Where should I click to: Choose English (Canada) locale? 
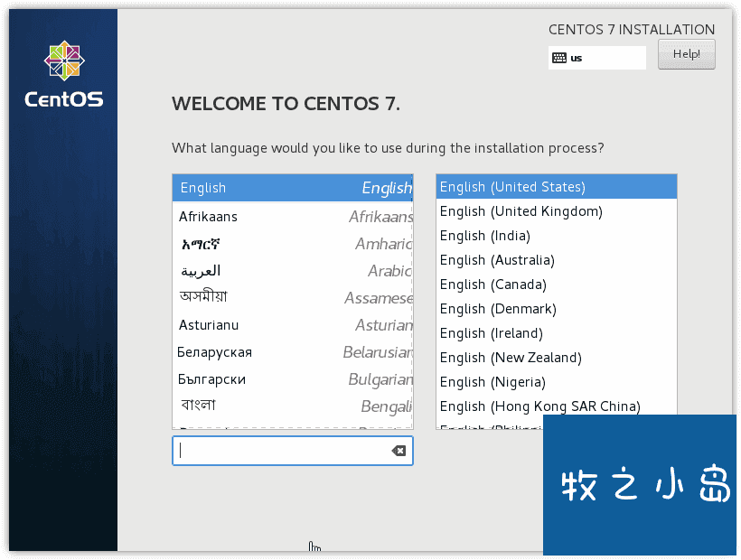click(557, 285)
